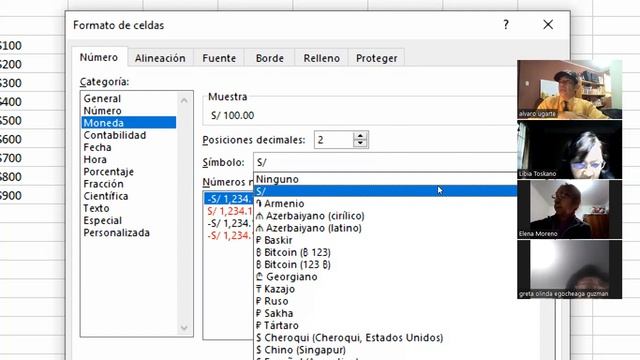
Task: Click the category list scroll up arrow
Action: click(184, 100)
